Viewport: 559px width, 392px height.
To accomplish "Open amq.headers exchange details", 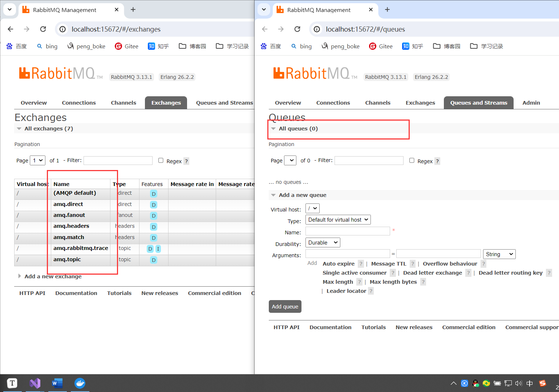I will (x=71, y=226).
